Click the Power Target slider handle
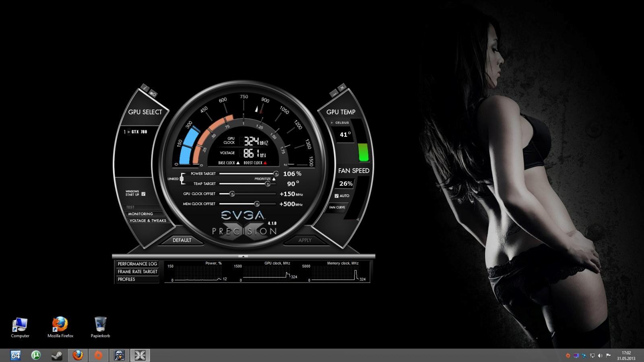Image resolution: width=644 pixels, height=362 pixels. (276, 174)
